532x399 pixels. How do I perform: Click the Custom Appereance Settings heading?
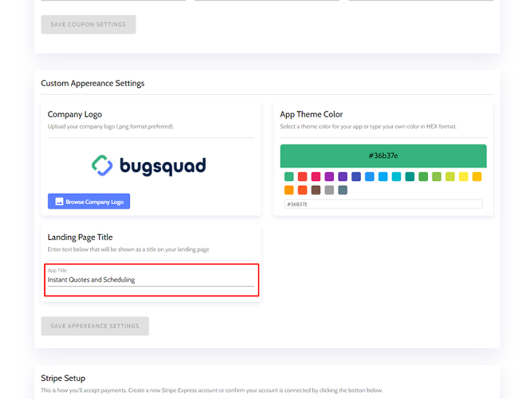click(x=93, y=83)
